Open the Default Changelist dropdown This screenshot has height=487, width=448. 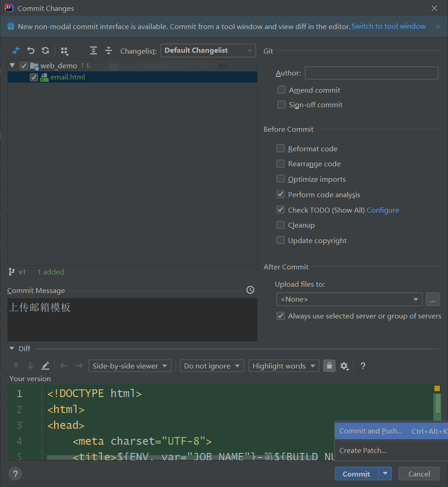pos(208,50)
